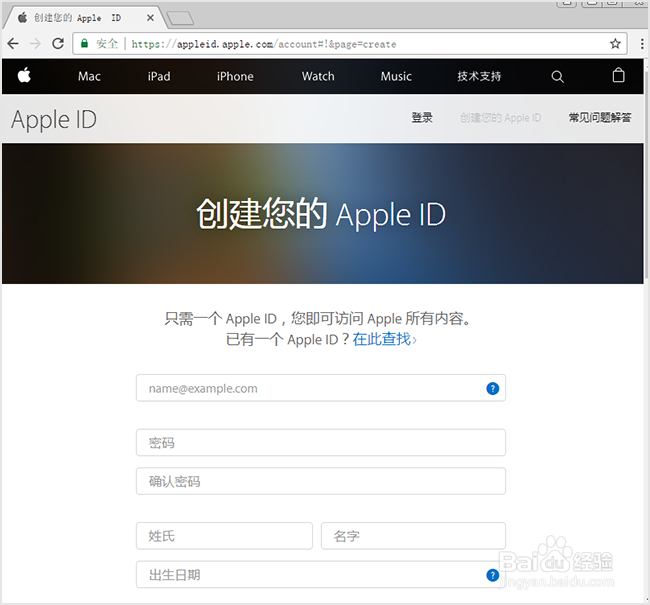The height and width of the screenshot is (605, 650).
Task: Focus the 确认密码 field
Action: click(321, 481)
